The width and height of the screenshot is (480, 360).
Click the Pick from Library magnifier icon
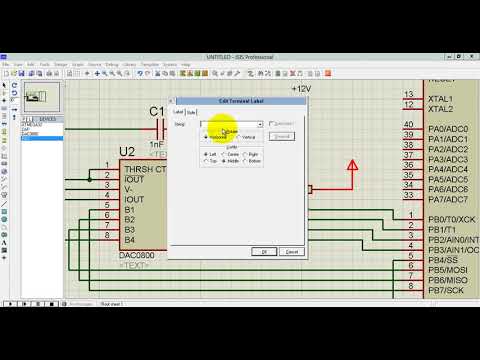click(215, 73)
